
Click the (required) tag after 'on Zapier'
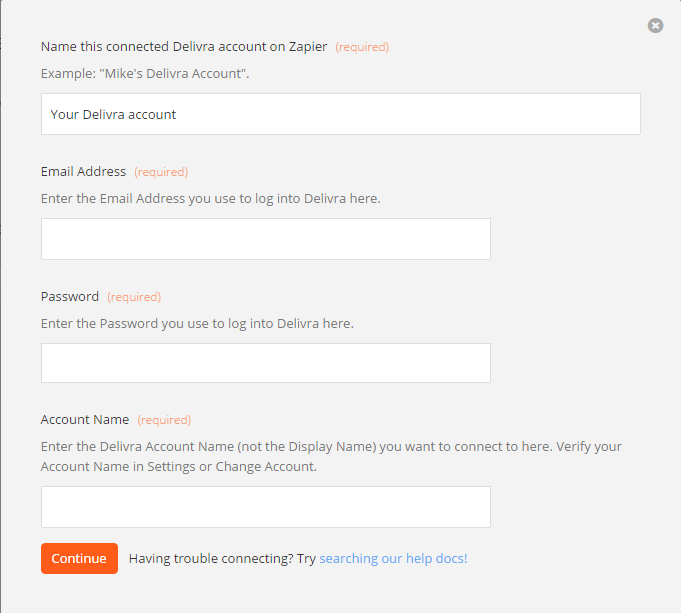[362, 47]
